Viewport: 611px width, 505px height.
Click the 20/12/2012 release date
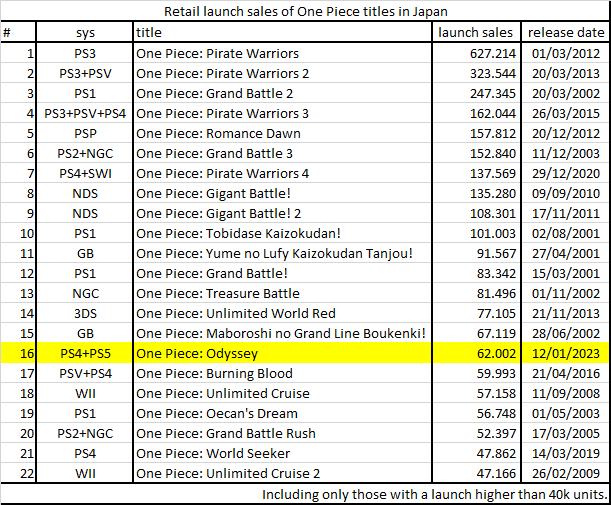tap(566, 134)
